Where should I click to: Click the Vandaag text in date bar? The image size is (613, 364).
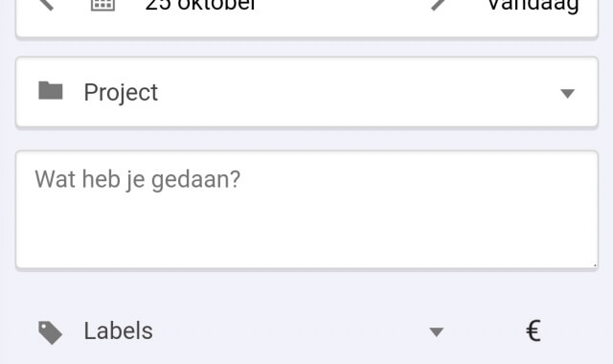pyautogui.click(x=533, y=6)
